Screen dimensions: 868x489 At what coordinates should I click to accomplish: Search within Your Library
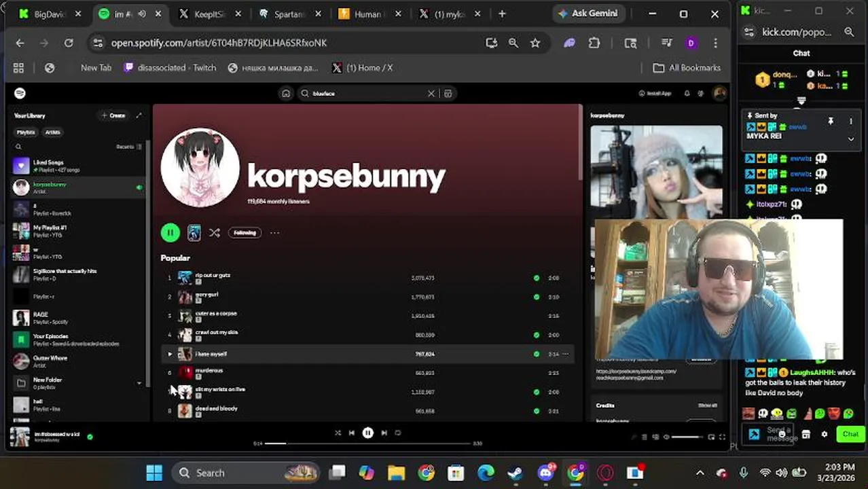pos(18,147)
